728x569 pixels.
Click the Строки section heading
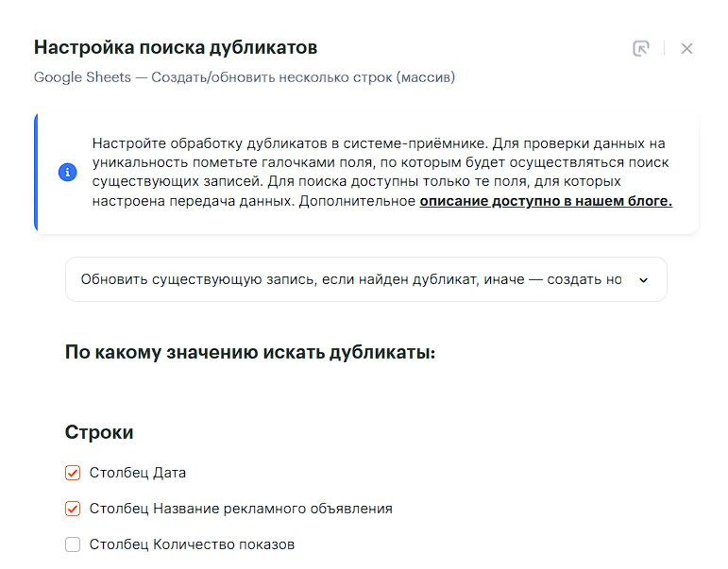[99, 432]
